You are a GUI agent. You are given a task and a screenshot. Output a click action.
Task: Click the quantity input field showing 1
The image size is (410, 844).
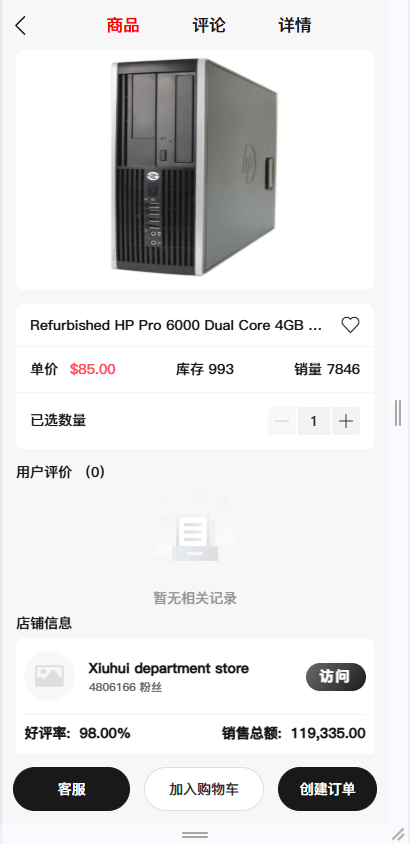314,421
